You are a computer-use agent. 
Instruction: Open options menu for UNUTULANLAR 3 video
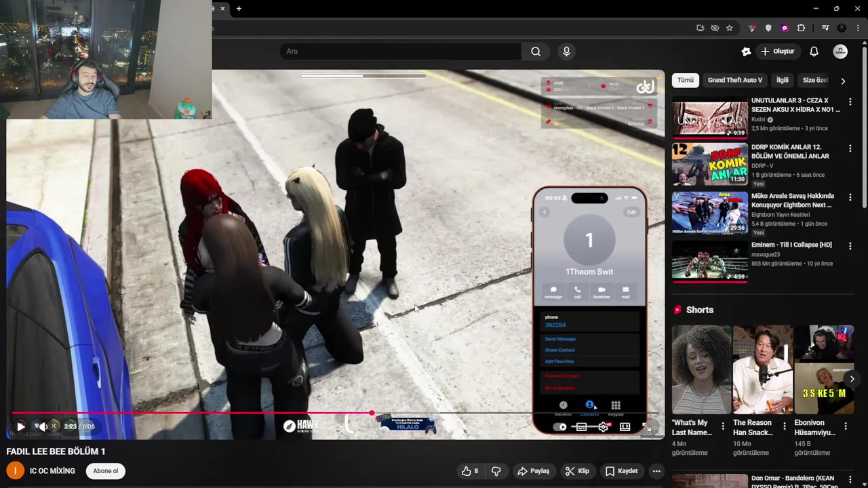click(x=850, y=102)
